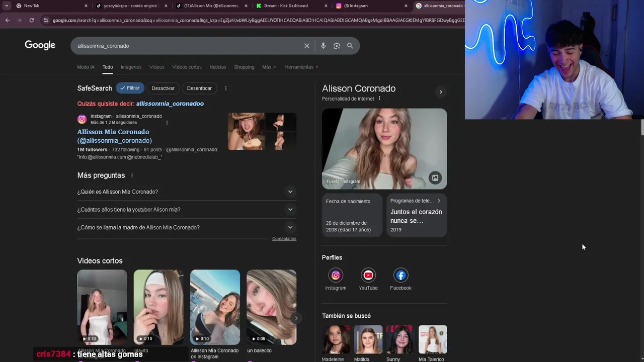Open main Alisson Coronado panel photo
Image resolution: width=644 pixels, height=362 pixels.
(x=384, y=149)
